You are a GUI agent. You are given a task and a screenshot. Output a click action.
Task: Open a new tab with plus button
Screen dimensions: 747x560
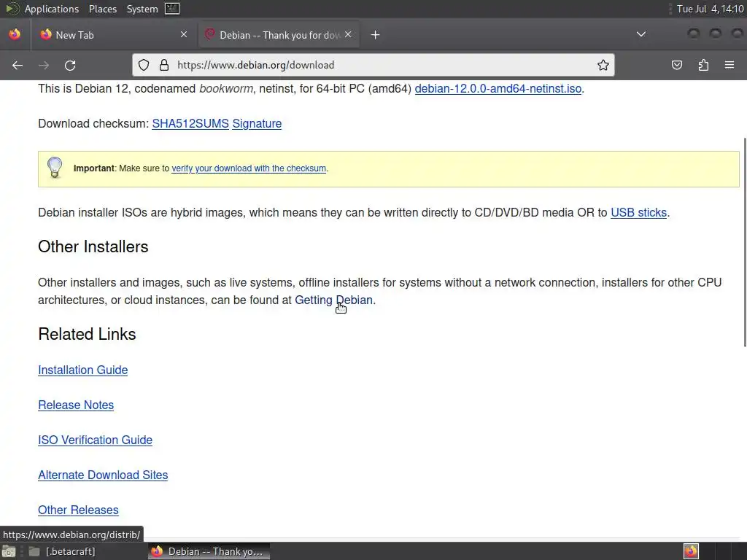(376, 35)
